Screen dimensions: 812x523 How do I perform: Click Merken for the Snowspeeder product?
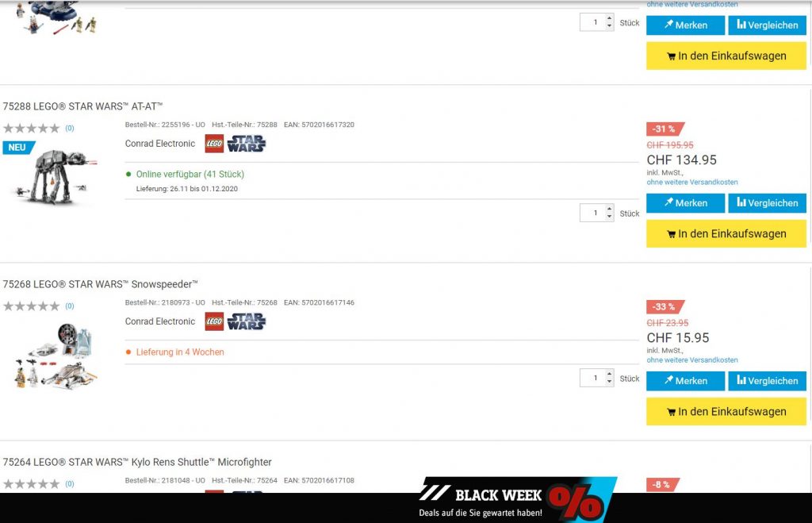686,381
